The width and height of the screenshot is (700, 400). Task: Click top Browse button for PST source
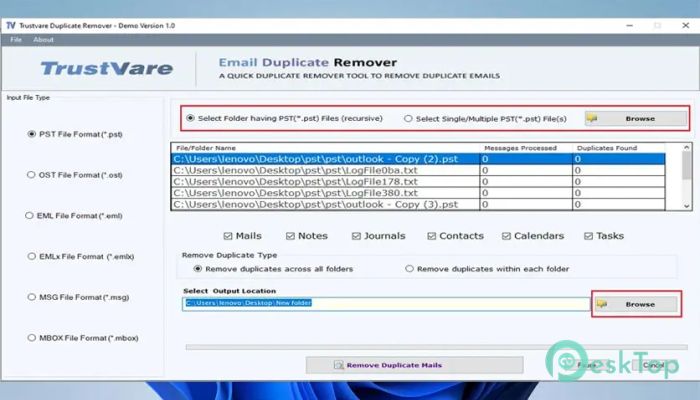point(636,119)
